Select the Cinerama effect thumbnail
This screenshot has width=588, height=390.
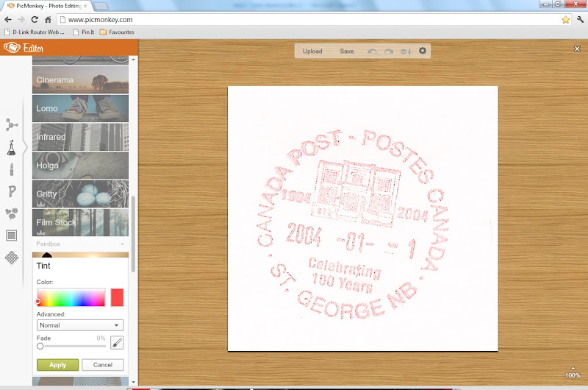pos(80,80)
